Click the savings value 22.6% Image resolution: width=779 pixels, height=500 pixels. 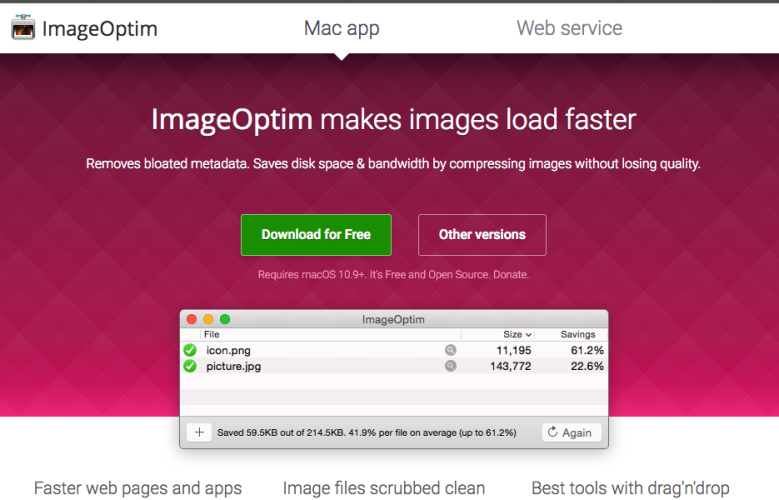(x=587, y=366)
